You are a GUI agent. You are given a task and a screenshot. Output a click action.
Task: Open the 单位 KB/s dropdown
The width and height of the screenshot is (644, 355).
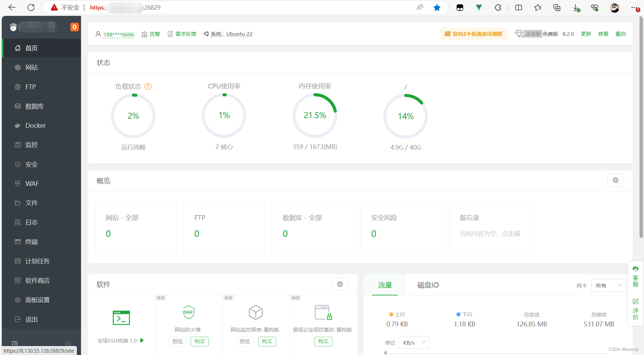tap(414, 343)
